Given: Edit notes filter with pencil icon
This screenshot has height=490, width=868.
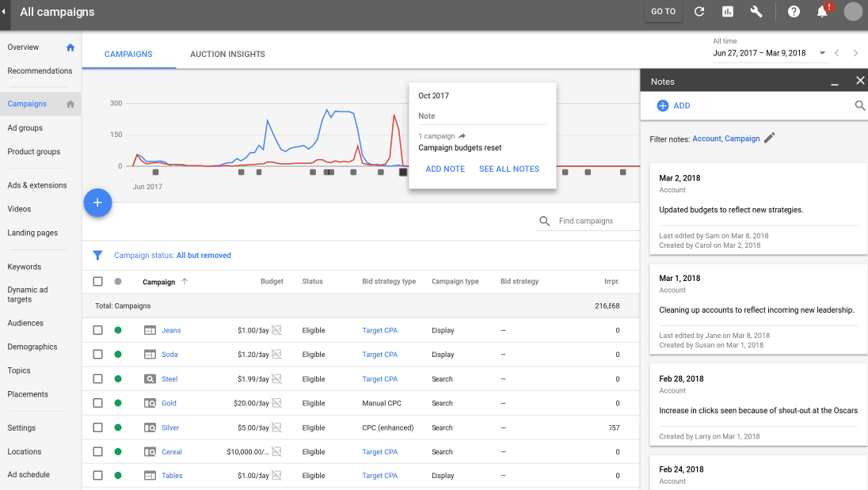Looking at the screenshot, I should (769, 138).
